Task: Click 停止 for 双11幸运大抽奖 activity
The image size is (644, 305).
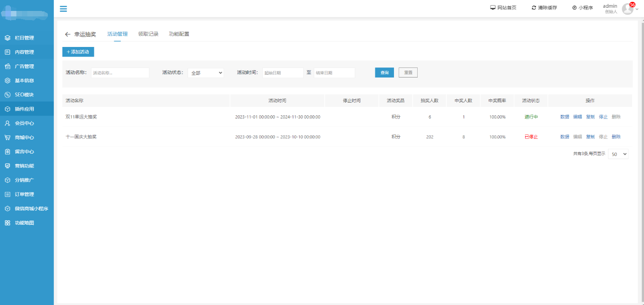Action: [603, 117]
